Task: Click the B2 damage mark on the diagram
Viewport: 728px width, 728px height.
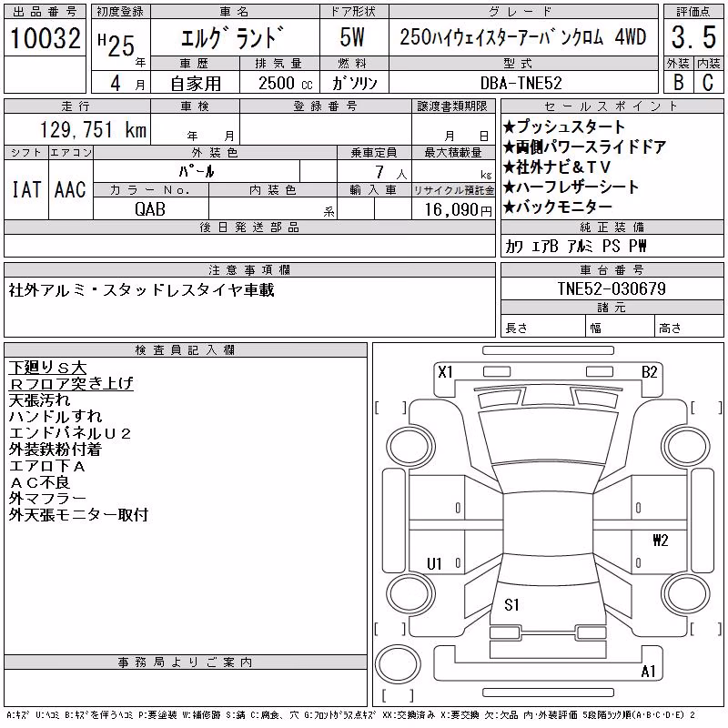Action: tap(649, 372)
